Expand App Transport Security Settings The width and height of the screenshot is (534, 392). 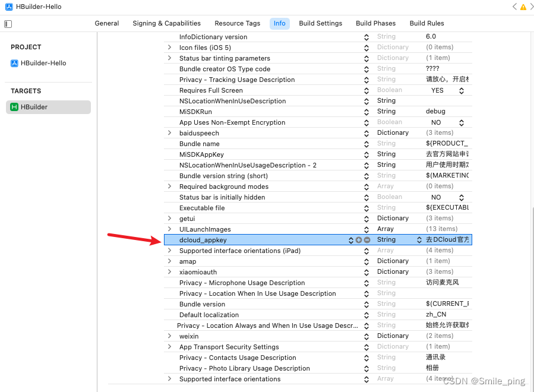[x=170, y=347]
